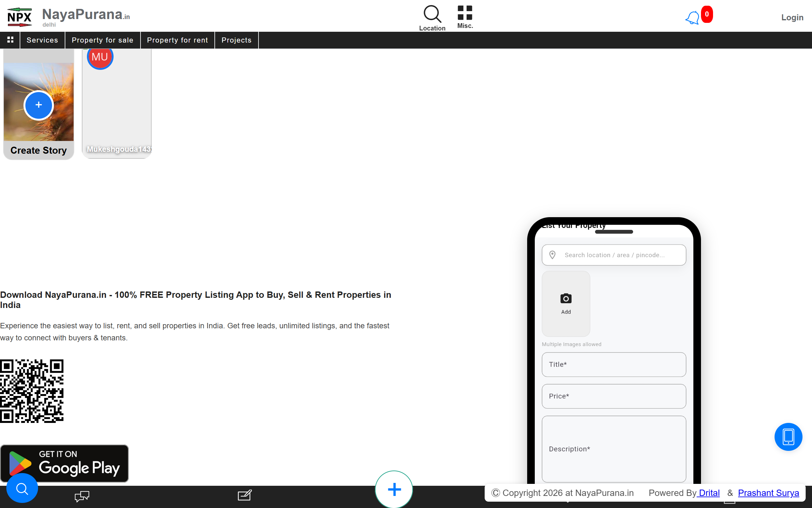The width and height of the screenshot is (812, 508).
Task: Click the Search location / area / pincode field
Action: click(x=614, y=255)
